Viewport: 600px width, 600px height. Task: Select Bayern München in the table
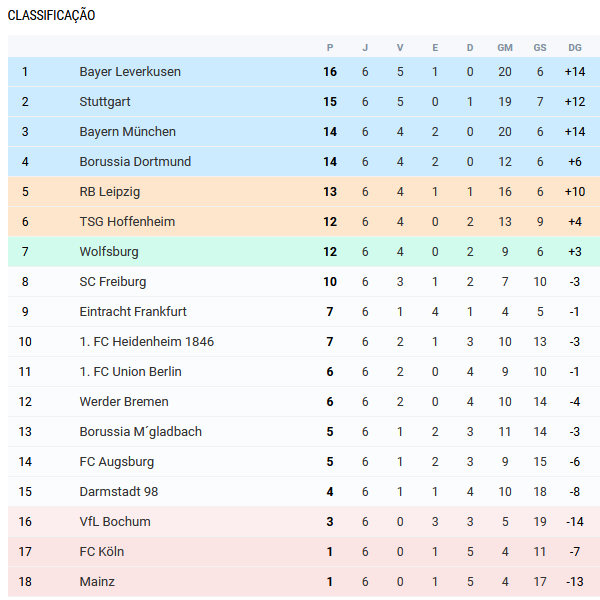coord(127,132)
